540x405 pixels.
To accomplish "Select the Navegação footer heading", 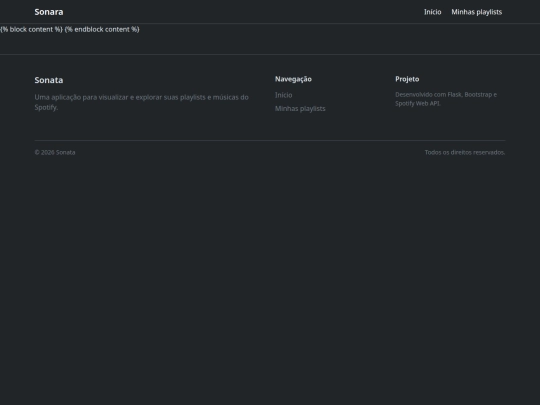I will pos(293,79).
